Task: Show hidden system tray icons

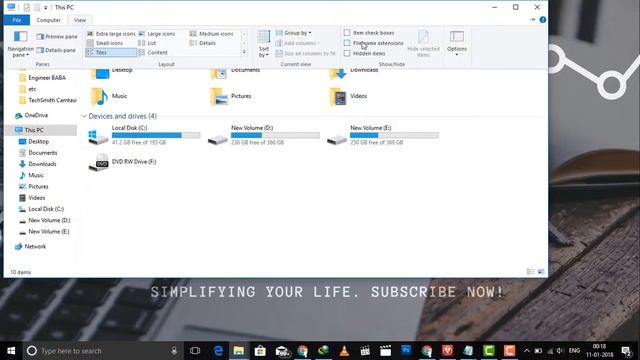Action: 527,351
